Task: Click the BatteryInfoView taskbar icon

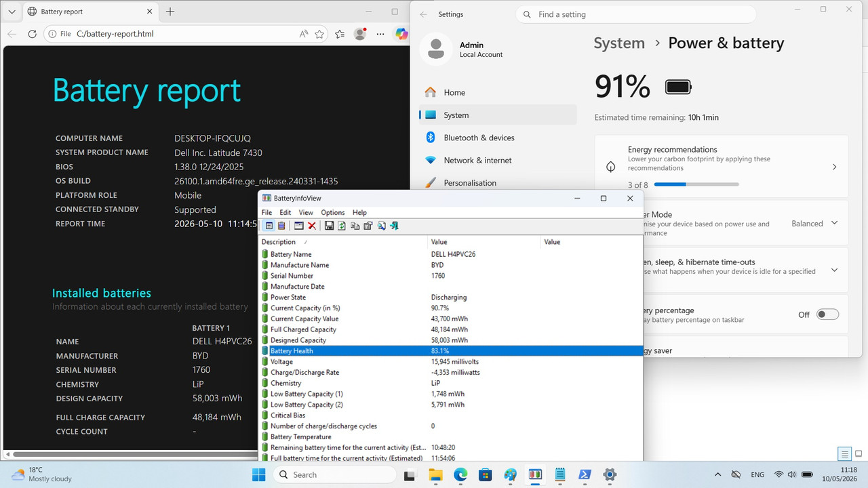Action: [x=535, y=474]
